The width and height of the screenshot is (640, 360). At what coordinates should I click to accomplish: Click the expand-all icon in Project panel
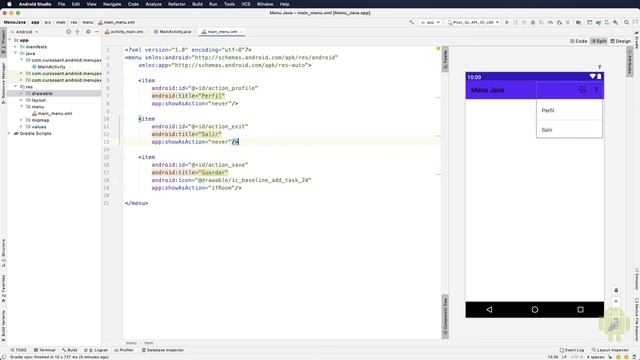[x=78, y=32]
